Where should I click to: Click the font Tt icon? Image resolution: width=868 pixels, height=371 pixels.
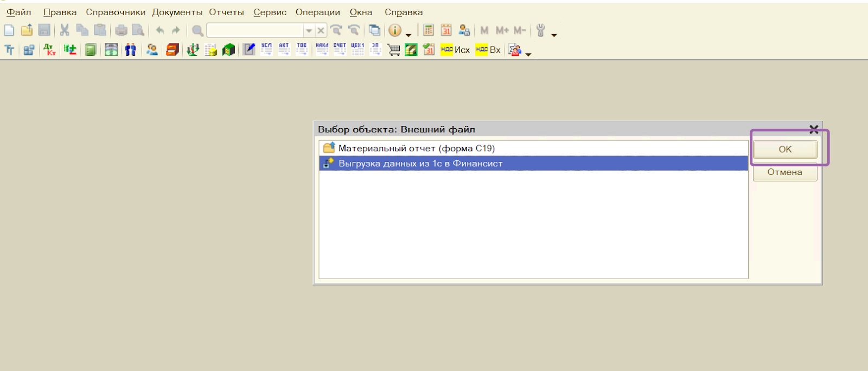9,50
